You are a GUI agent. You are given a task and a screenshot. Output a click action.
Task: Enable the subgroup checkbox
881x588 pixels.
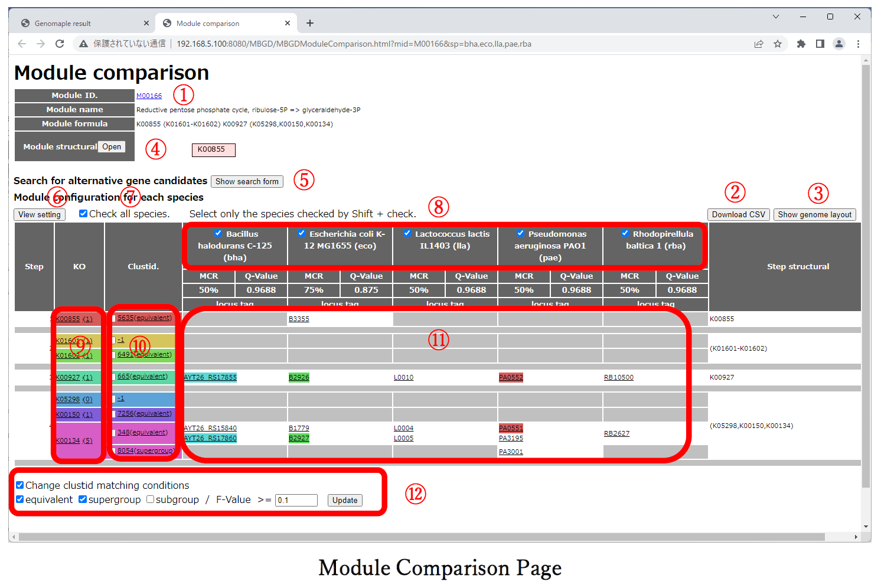point(151,499)
